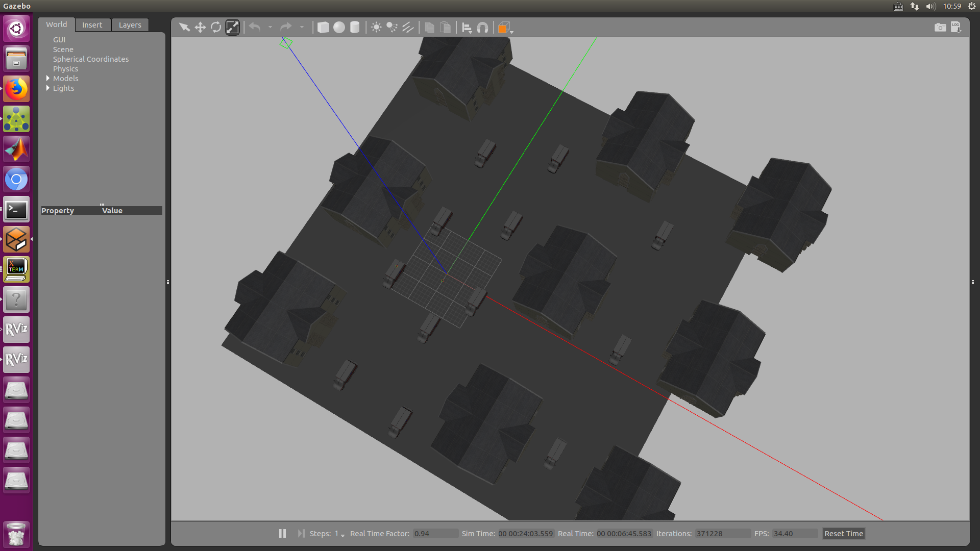This screenshot has width=980, height=551.
Task: Toggle the scale mode tool
Action: coord(232,28)
